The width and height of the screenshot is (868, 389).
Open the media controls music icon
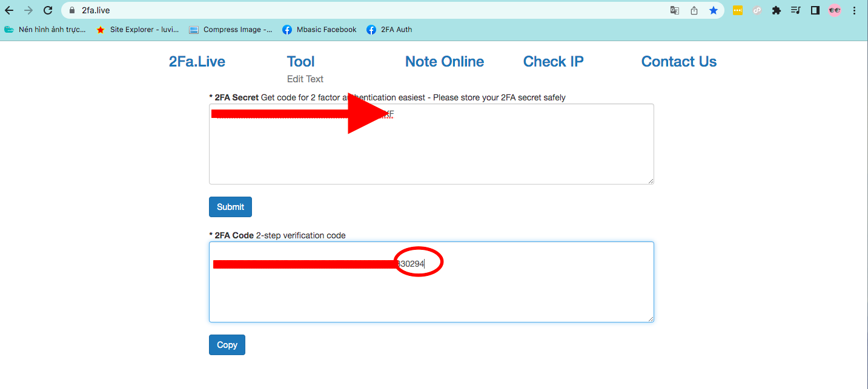click(795, 10)
